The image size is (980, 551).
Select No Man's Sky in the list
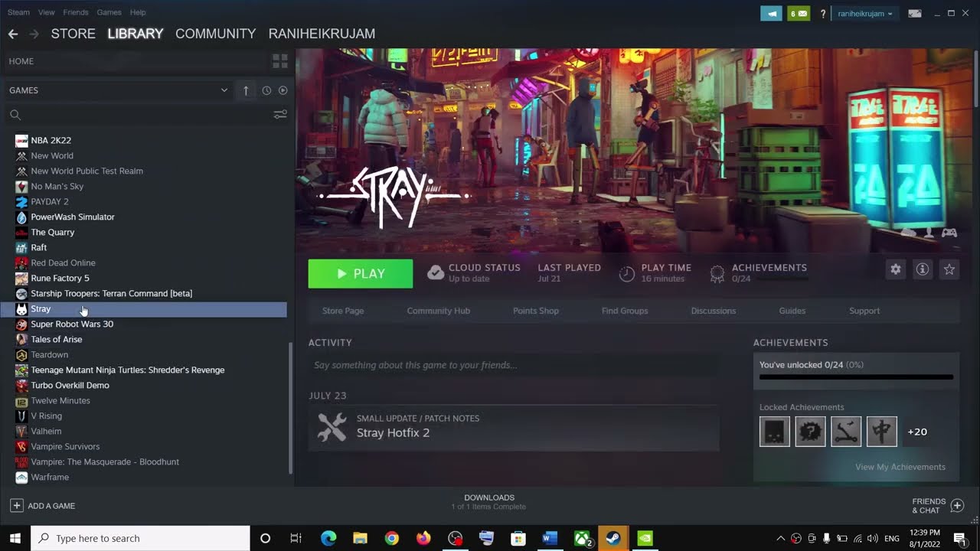click(x=57, y=186)
